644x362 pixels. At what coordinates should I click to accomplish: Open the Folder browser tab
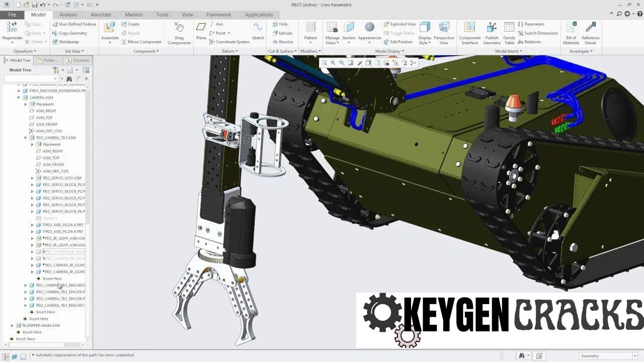pyautogui.click(x=48, y=60)
